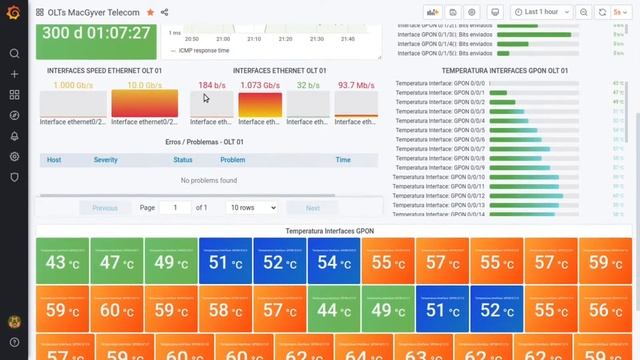Open the Grafana home logo

tap(14, 12)
